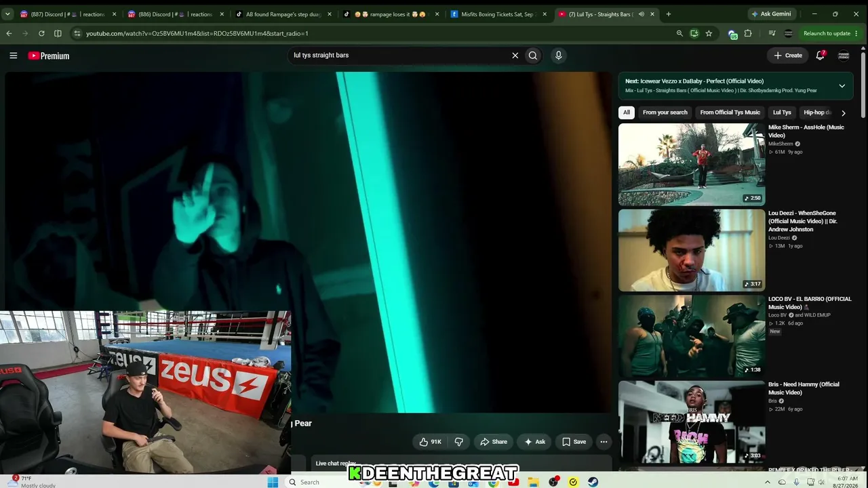
Task: Open the tab search dropdown arrow
Action: (7, 14)
